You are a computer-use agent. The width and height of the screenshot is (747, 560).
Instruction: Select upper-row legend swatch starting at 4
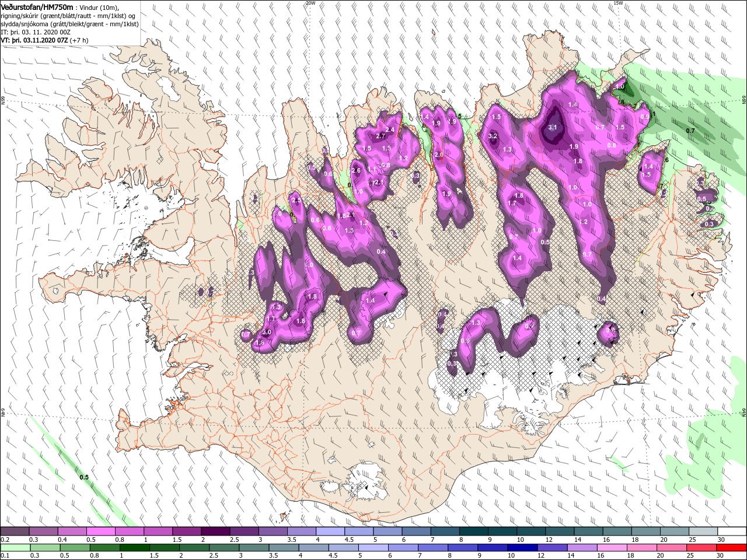[x=330, y=531]
